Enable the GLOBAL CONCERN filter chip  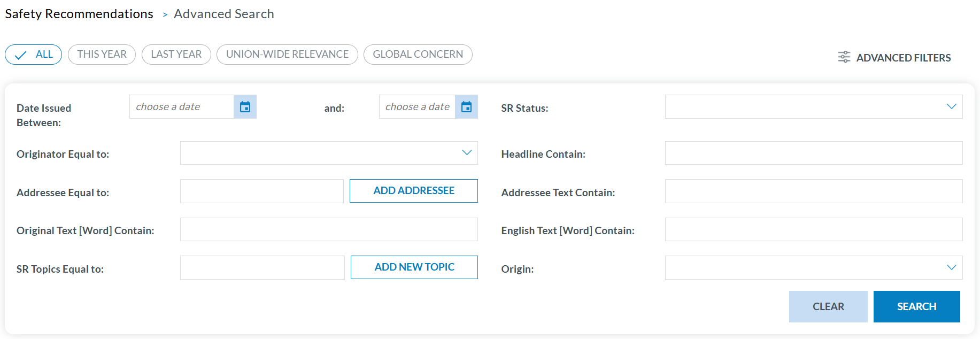pos(418,55)
